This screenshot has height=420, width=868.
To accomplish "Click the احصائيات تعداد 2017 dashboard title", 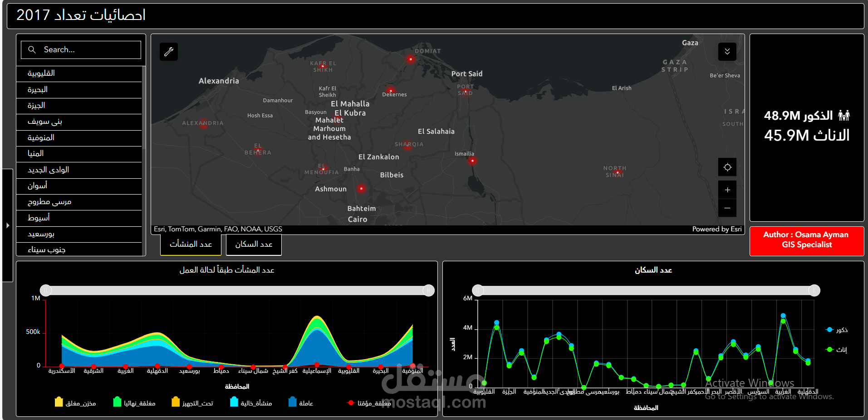I will click(x=81, y=15).
